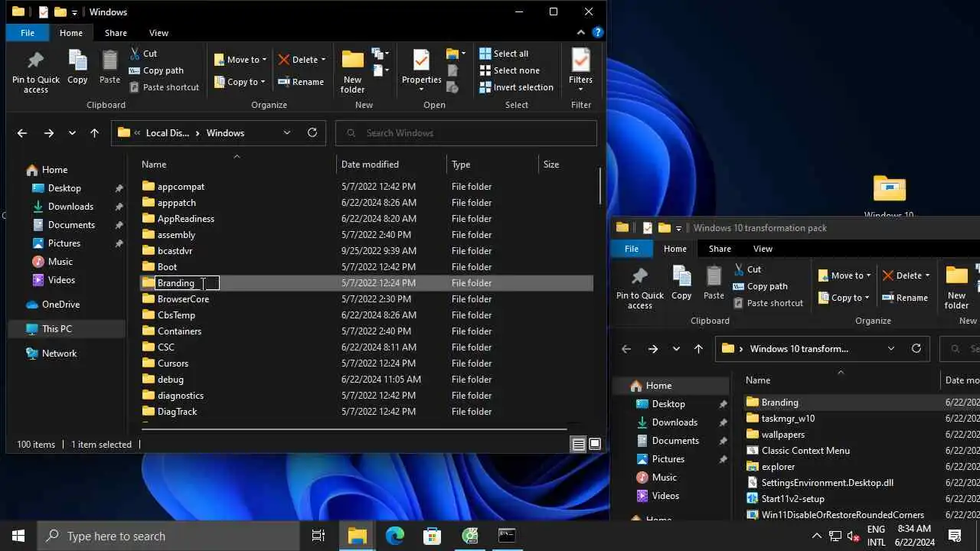
Task: Open the terminal icon on the taskbar
Action: [x=507, y=536]
